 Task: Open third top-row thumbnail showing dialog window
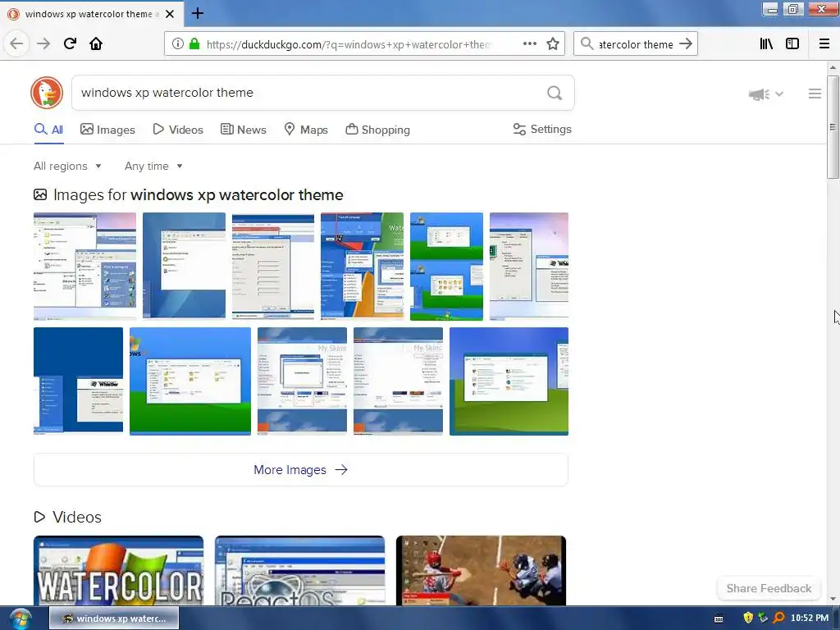(x=273, y=267)
